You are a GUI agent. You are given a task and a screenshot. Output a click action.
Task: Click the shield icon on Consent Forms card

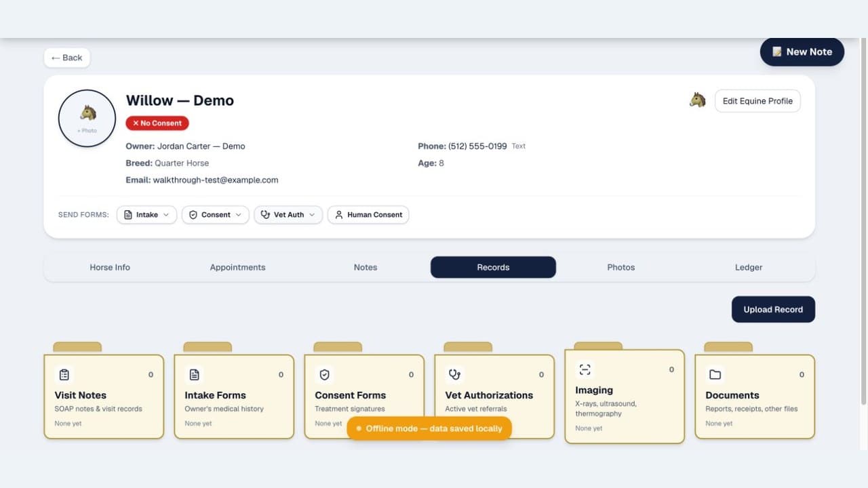pyautogui.click(x=325, y=374)
